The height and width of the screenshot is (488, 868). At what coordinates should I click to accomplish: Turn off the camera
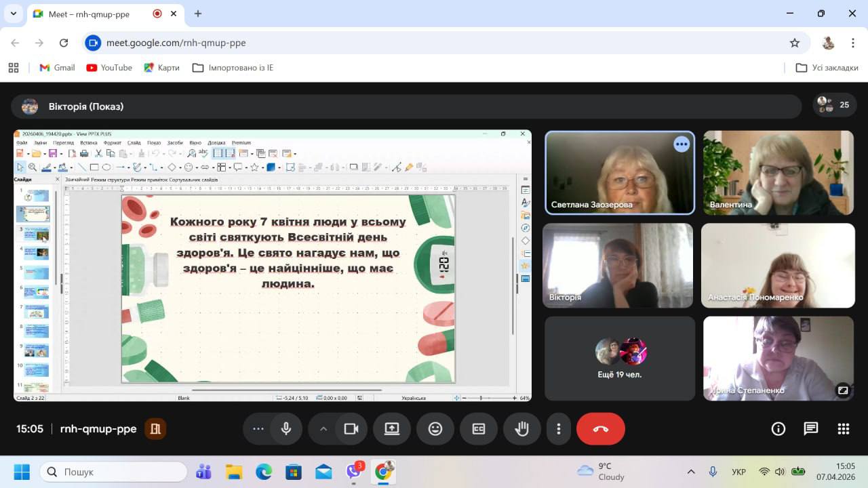pos(351,428)
